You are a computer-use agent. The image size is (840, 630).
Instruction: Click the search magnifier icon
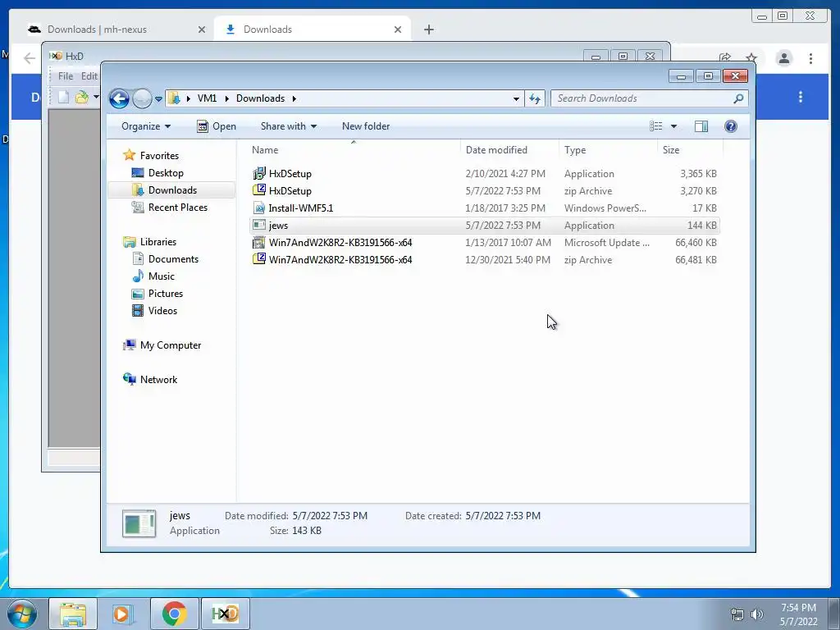point(738,98)
